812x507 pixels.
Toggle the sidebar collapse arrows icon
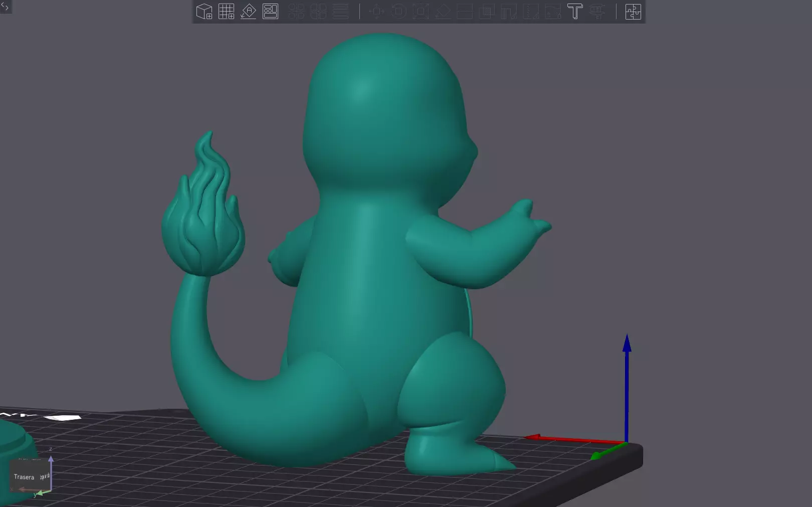coord(5,7)
